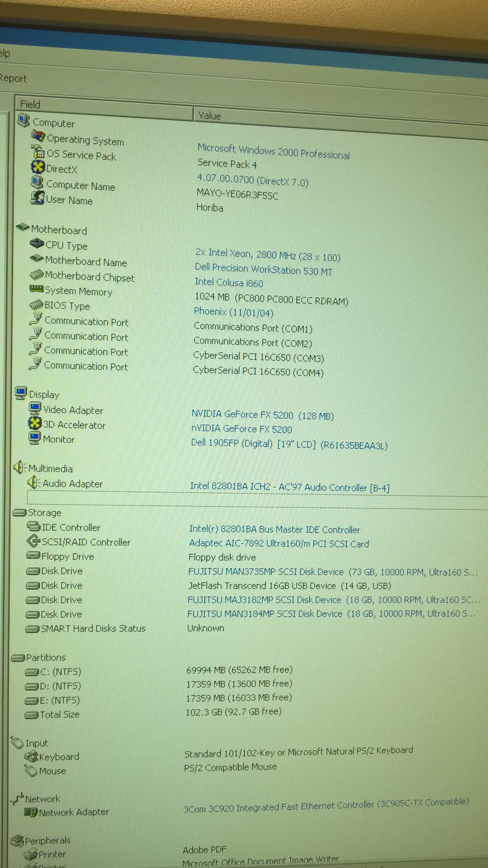Click the CPU Type chip icon
Viewport: 488px width, 868px height.
pyautogui.click(x=37, y=243)
